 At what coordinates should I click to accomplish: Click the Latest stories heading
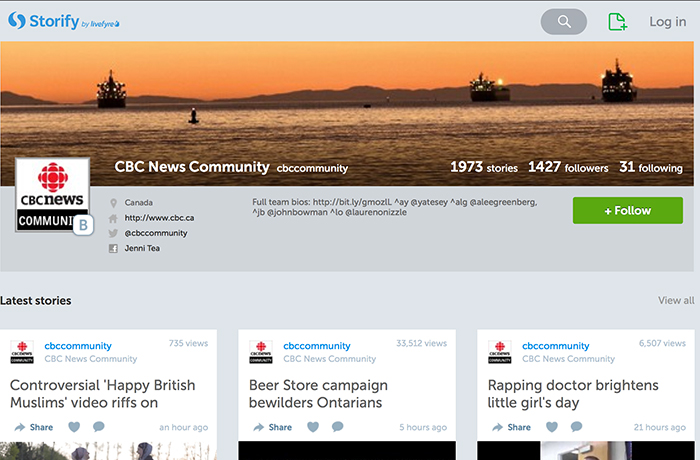pos(36,301)
